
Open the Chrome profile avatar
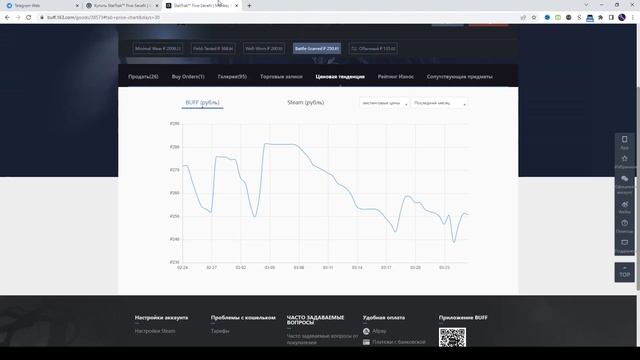pyautogui.click(x=622, y=18)
